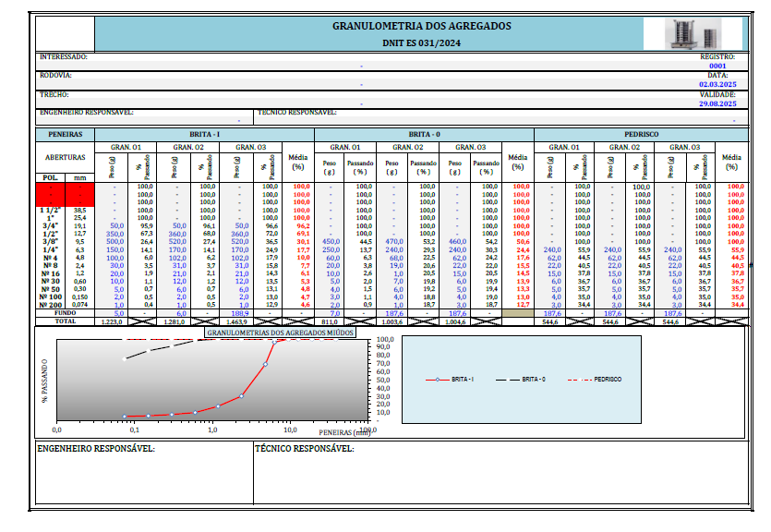Select the average value 96,2
This screenshot has height=532, width=771.
pyautogui.click(x=303, y=226)
